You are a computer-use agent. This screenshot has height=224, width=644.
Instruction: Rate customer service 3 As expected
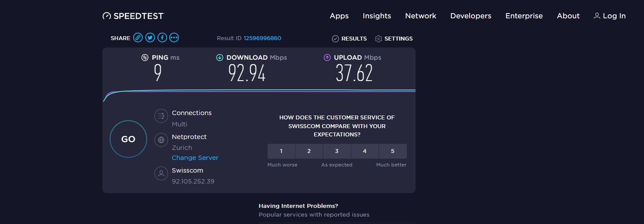337,151
